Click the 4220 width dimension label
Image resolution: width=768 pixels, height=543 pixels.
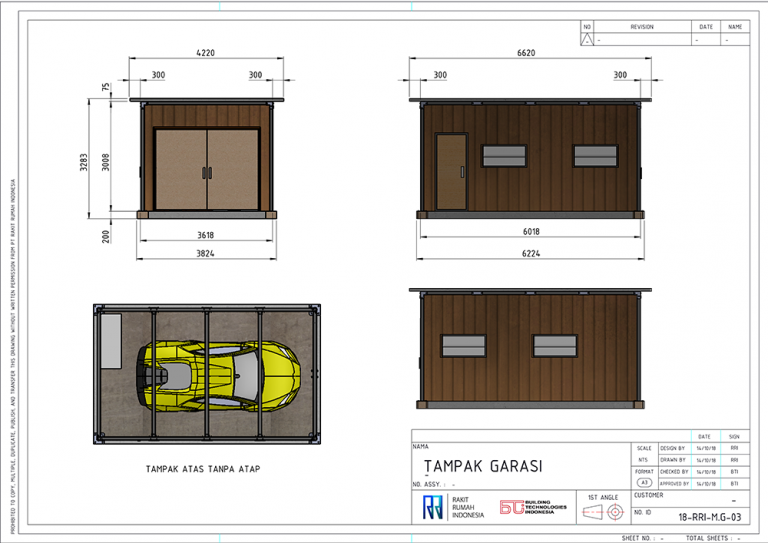pos(206,55)
